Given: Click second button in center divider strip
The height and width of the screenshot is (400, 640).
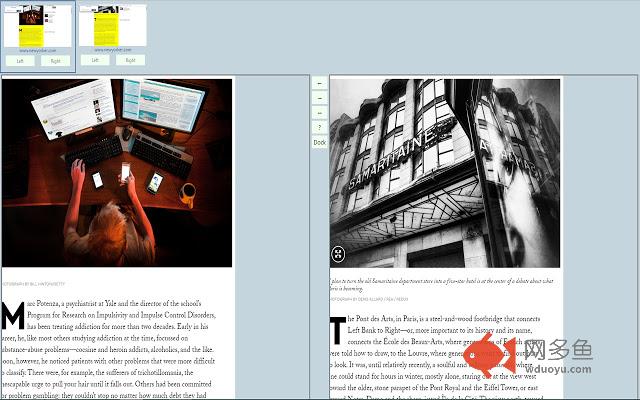Looking at the screenshot, I should 319,99.
